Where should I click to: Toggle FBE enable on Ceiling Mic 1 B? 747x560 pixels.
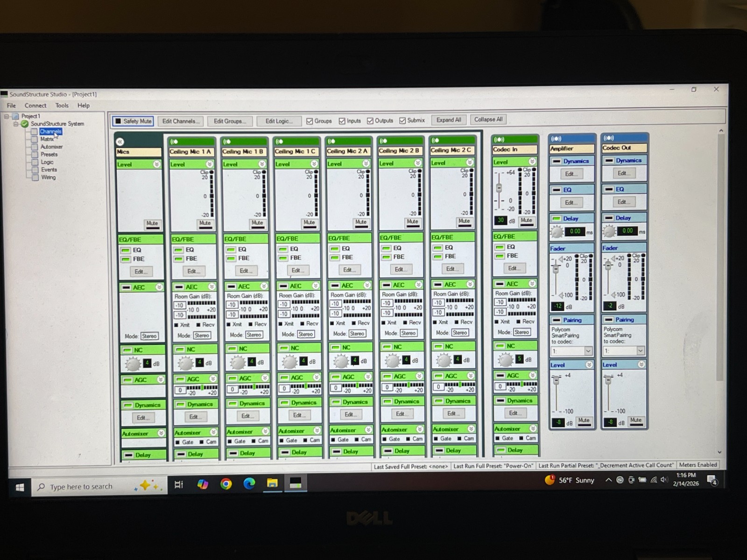click(x=231, y=258)
